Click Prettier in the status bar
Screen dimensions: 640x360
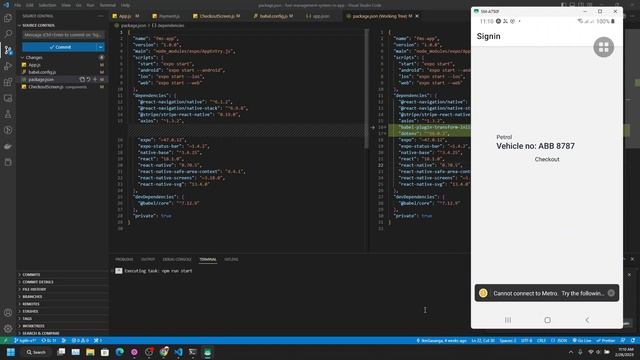(606, 340)
